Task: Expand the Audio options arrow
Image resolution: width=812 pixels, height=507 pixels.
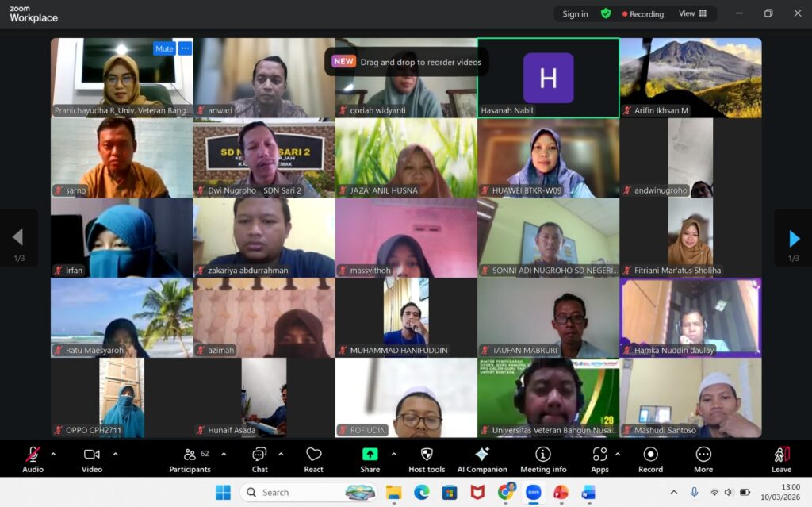Action: [x=53, y=455]
